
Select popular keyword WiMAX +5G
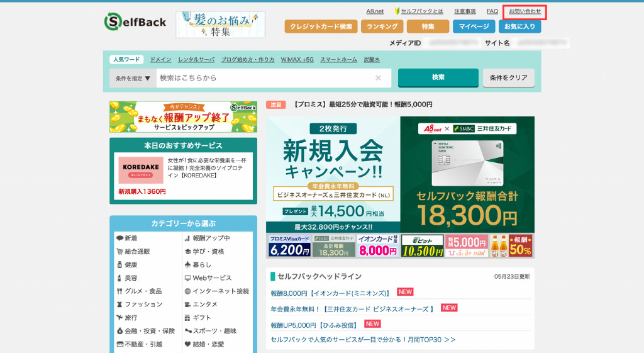297,60
